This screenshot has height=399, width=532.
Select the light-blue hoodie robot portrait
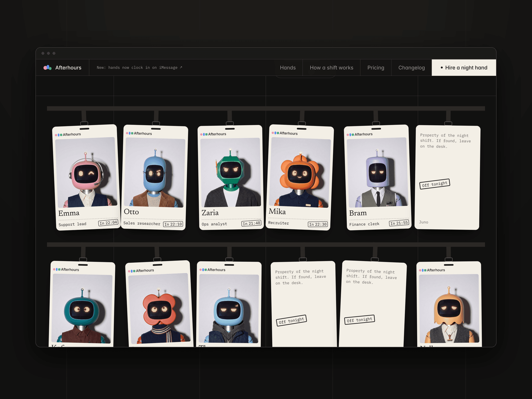point(229,309)
